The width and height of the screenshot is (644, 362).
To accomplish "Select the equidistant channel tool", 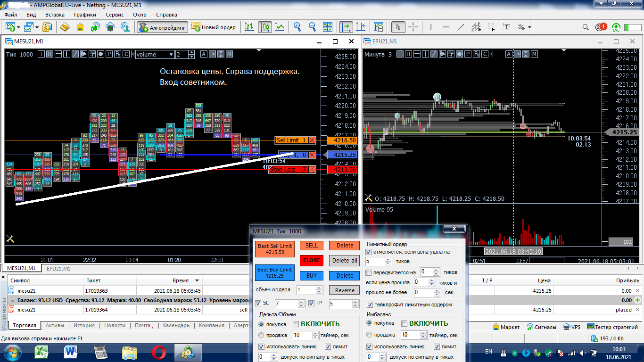I will [x=476, y=27].
